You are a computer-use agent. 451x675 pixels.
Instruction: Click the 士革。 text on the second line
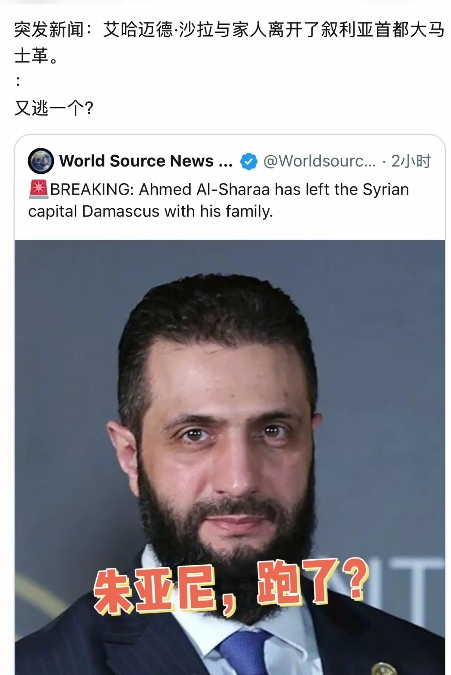(36, 56)
